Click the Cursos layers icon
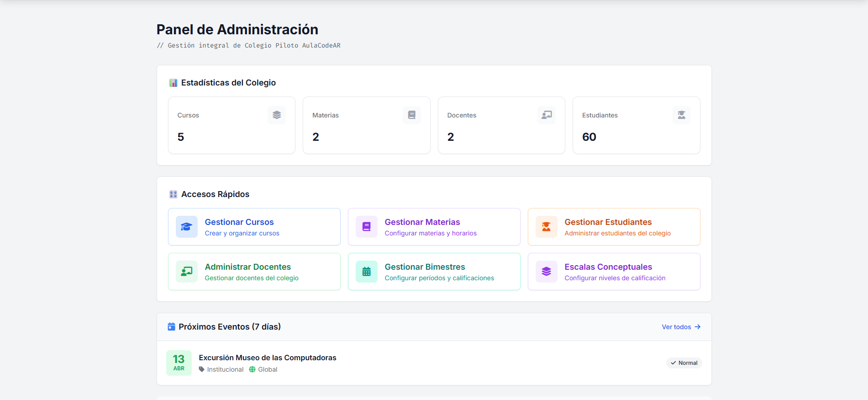This screenshot has height=400, width=868. click(277, 115)
